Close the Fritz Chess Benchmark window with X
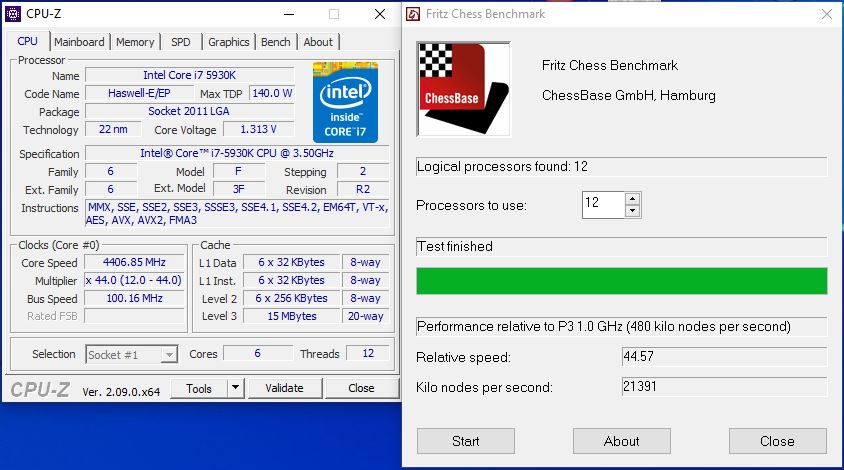The height and width of the screenshot is (470, 844). (827, 14)
